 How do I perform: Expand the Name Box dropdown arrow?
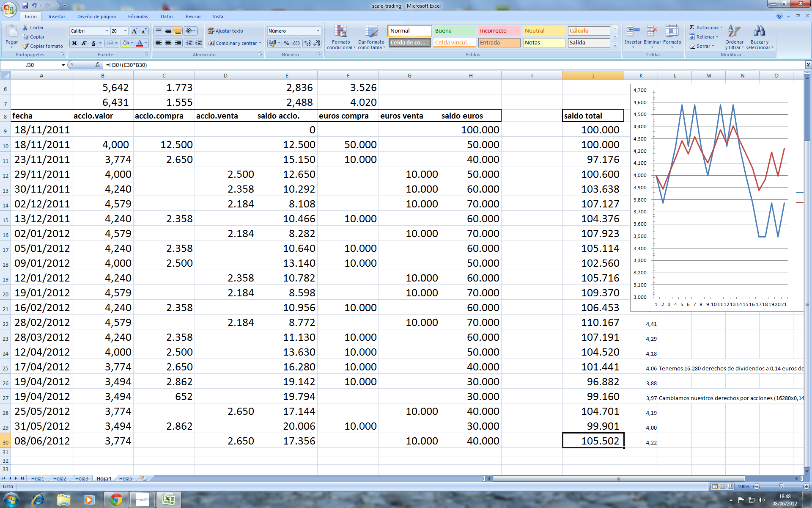click(x=63, y=65)
